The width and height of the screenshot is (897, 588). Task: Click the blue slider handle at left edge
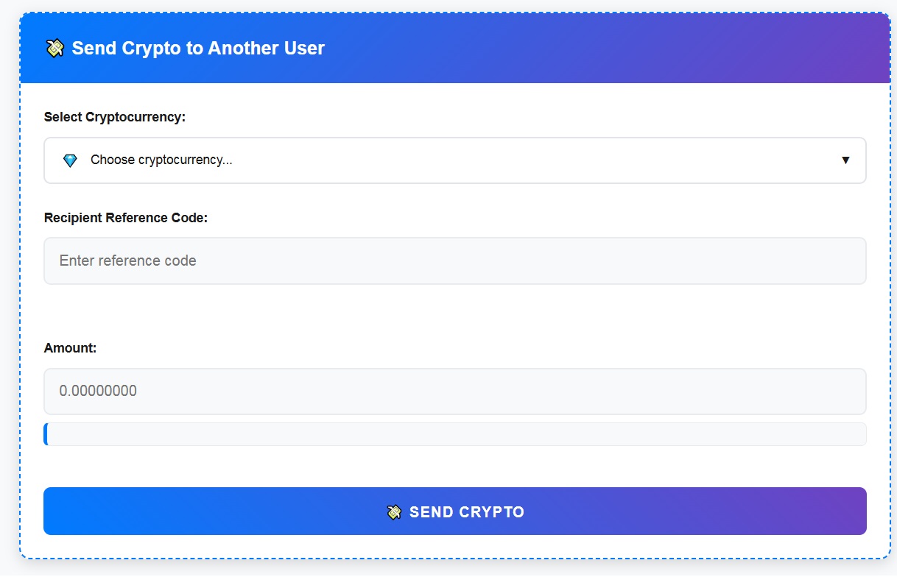pyautogui.click(x=46, y=434)
